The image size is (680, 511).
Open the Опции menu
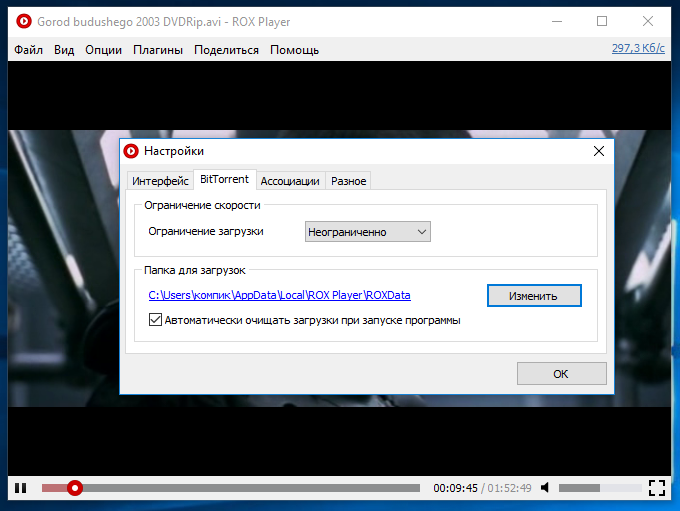click(x=103, y=50)
